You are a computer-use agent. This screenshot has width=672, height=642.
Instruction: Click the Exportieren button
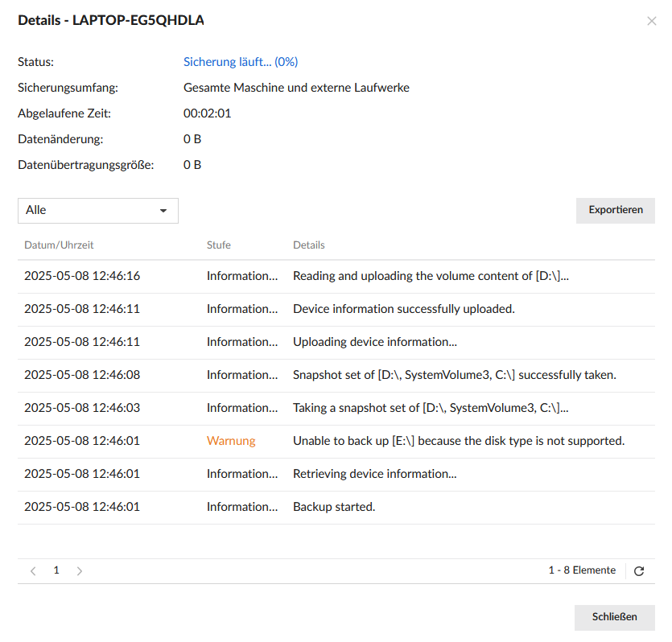click(x=615, y=211)
